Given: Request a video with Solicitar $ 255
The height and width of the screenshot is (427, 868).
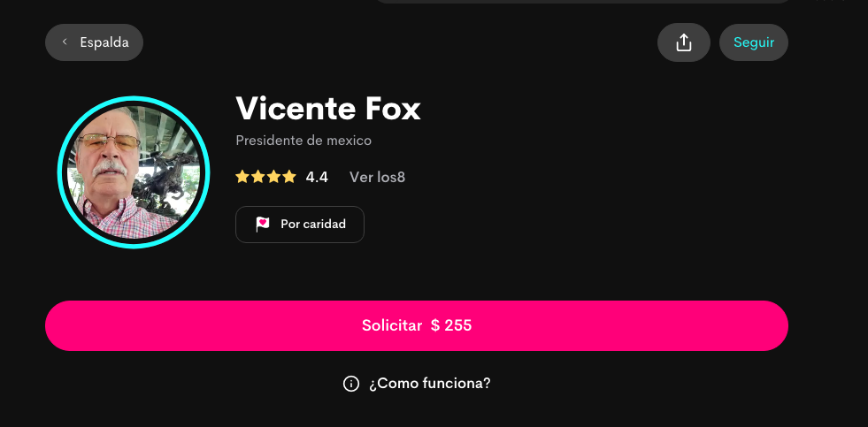Looking at the screenshot, I should (416, 326).
